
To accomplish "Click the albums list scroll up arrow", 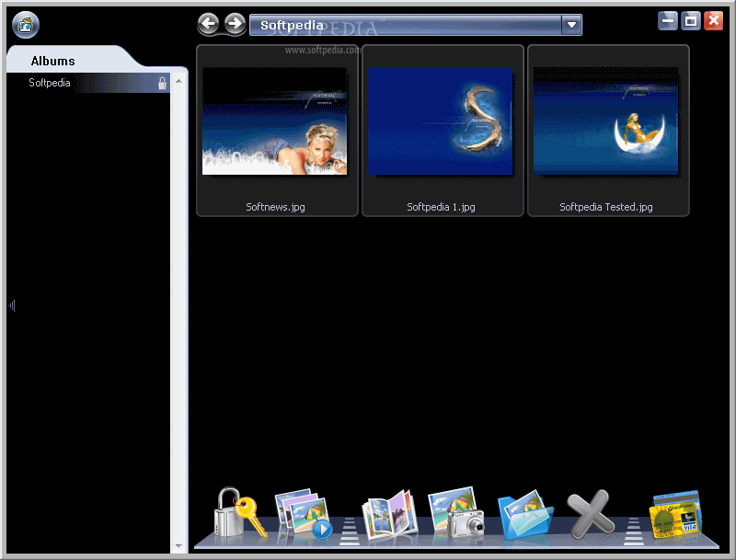I will [178, 81].
